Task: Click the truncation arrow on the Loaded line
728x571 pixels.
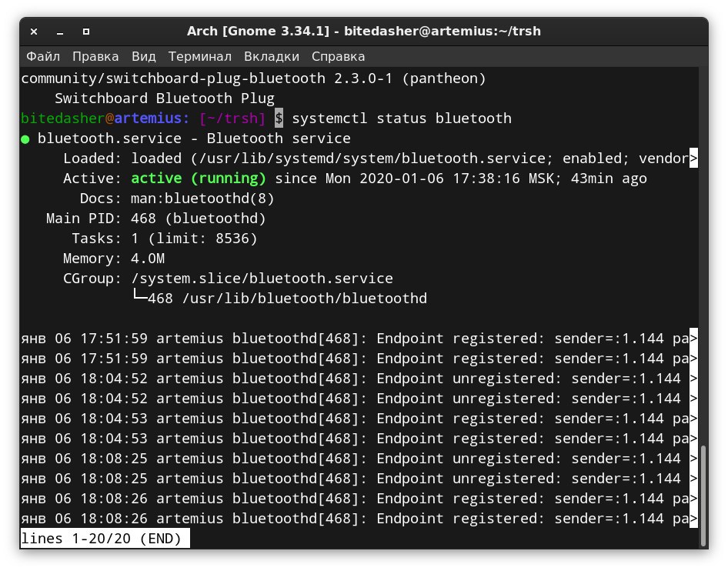Action: pos(693,159)
